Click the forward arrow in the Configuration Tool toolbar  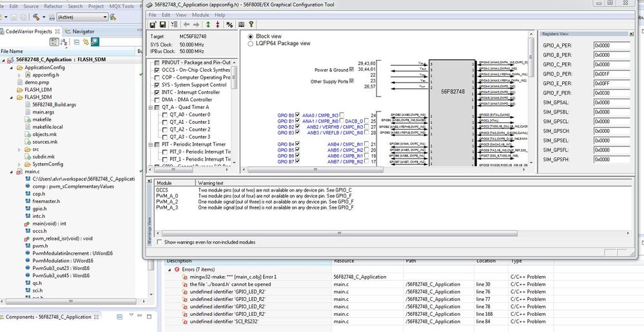(x=196, y=24)
